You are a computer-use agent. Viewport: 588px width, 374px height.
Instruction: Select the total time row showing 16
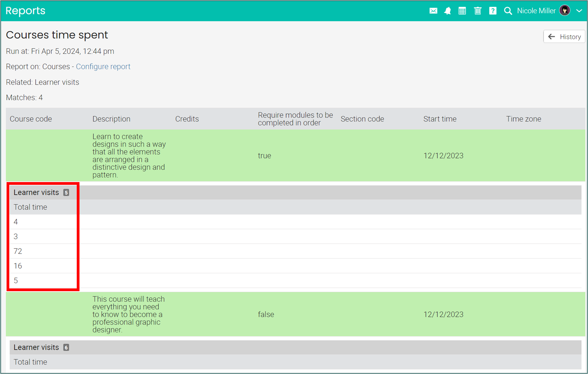coord(18,266)
